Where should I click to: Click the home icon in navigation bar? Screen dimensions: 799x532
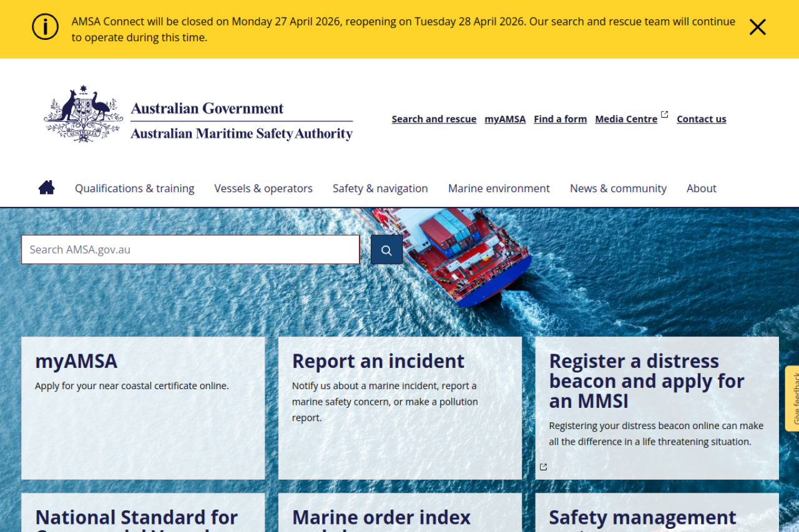pyautogui.click(x=47, y=188)
